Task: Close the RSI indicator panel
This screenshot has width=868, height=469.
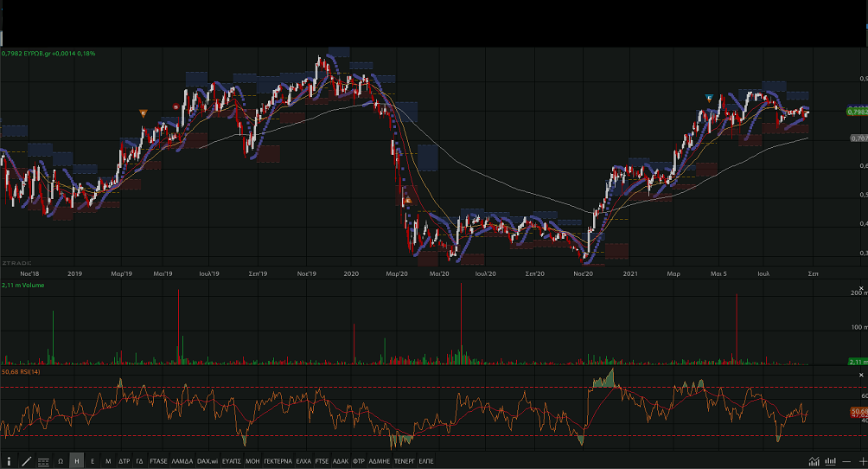Action: point(861,375)
